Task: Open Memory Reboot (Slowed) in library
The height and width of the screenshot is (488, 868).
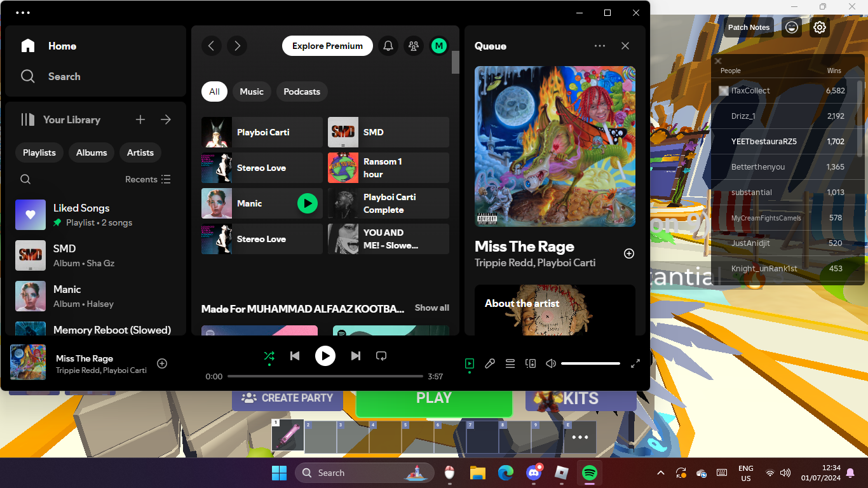Action: coord(95,328)
